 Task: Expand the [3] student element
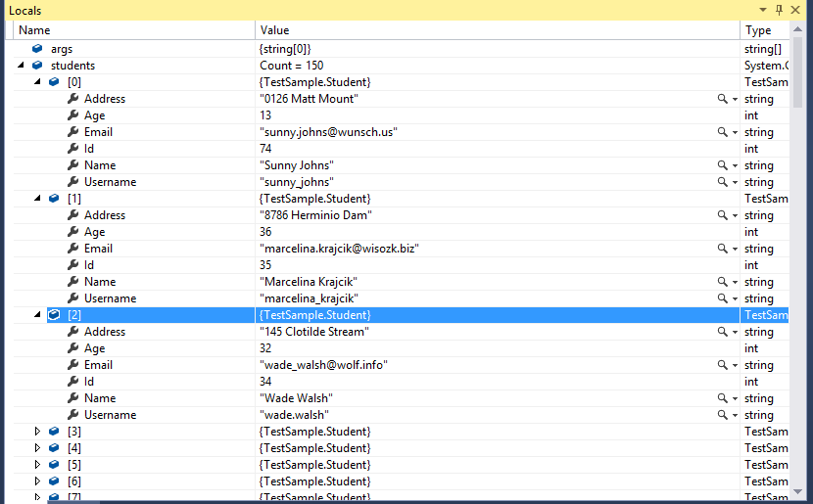pyautogui.click(x=38, y=432)
